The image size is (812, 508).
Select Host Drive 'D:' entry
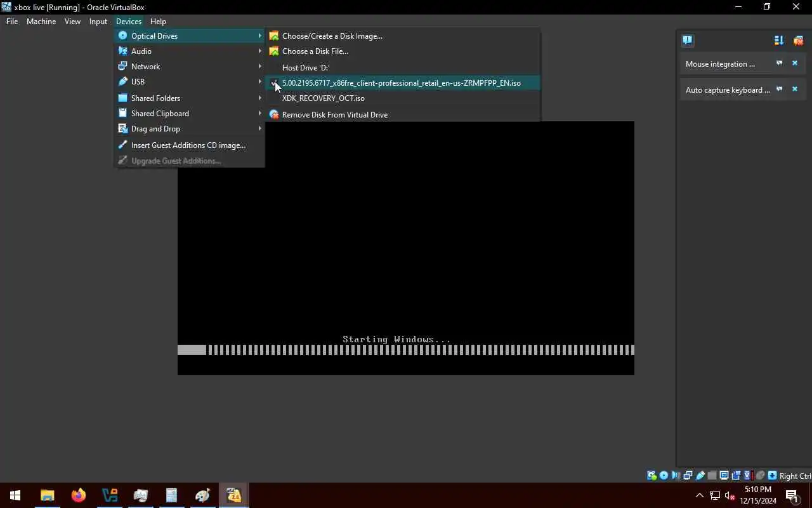pyautogui.click(x=403, y=67)
